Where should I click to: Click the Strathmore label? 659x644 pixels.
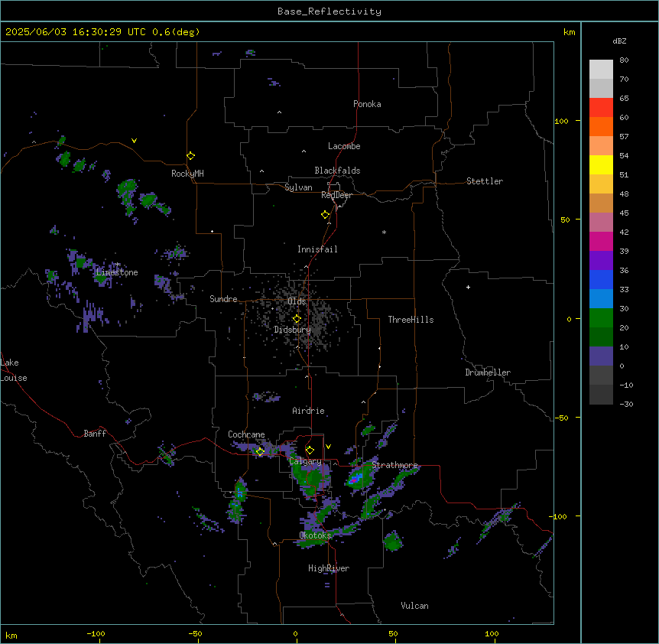[x=394, y=465]
